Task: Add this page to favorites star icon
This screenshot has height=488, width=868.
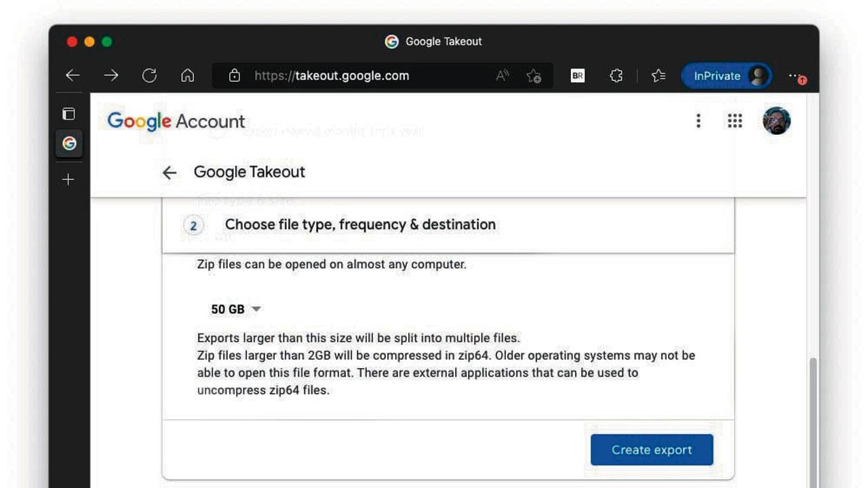Action: (534, 76)
